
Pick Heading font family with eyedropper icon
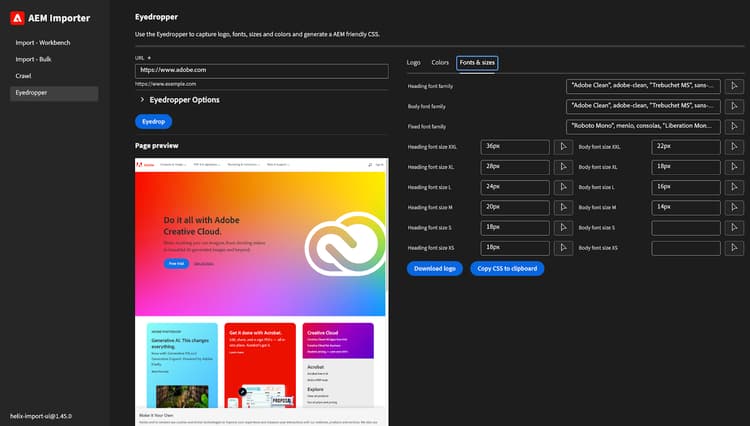tap(734, 86)
